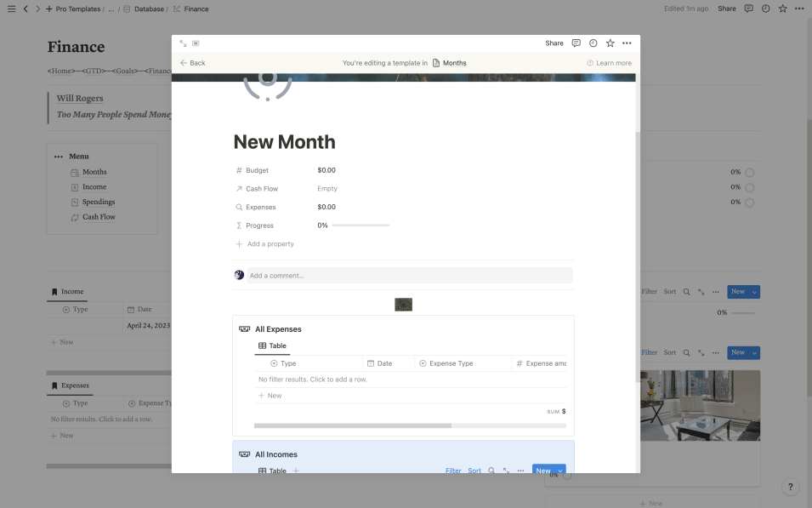Screen dimensions: 812x508
Task: Go back with the top-left arrow
Action: 26,9
